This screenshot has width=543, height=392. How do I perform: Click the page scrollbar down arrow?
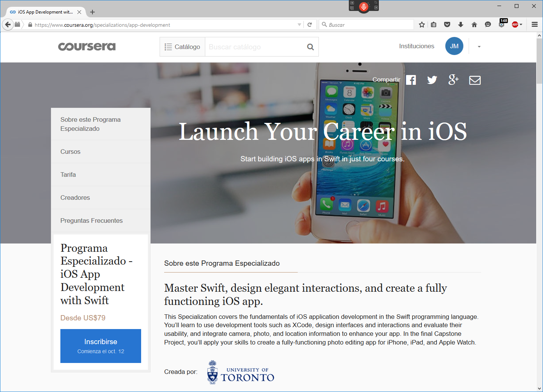(x=540, y=388)
